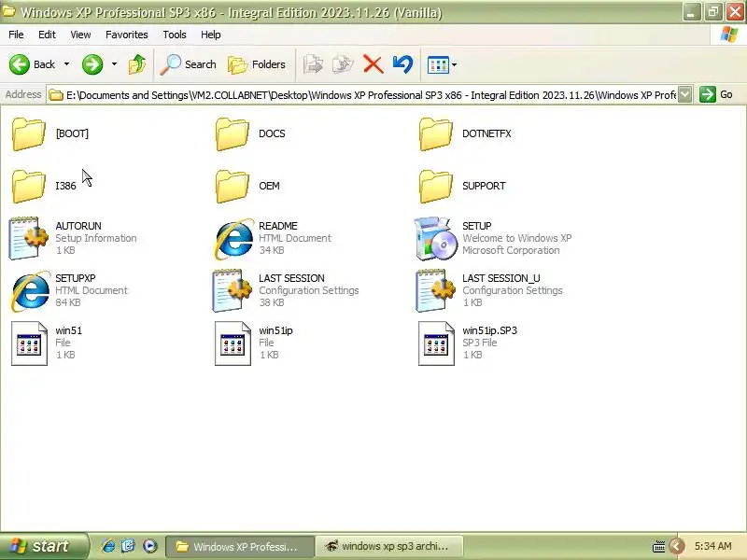The height and width of the screenshot is (560, 747).
Task: Expand hidden system tray icons arrow
Action: click(676, 546)
